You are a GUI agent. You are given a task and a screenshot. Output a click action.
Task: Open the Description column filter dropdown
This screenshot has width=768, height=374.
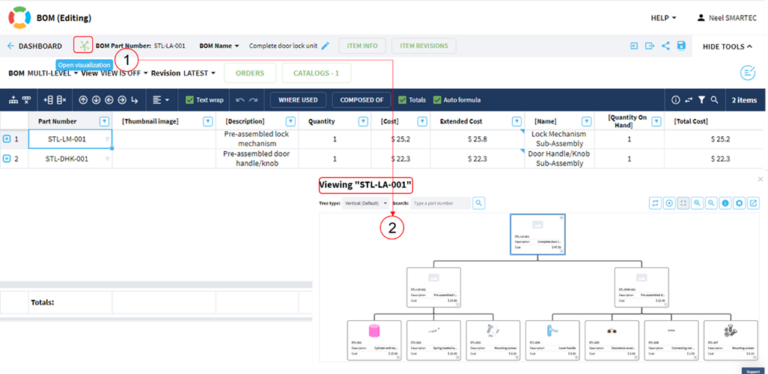(290, 121)
